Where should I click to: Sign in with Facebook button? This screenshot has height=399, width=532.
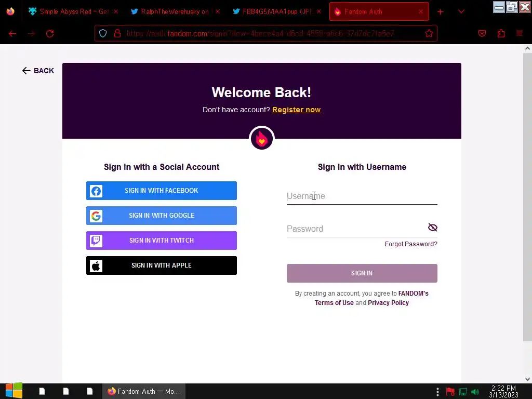point(162,191)
